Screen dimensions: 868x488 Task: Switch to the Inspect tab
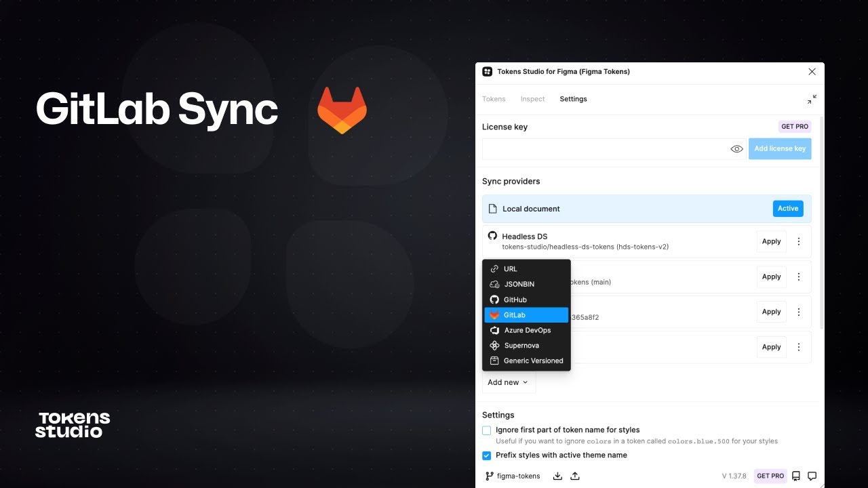tap(532, 99)
